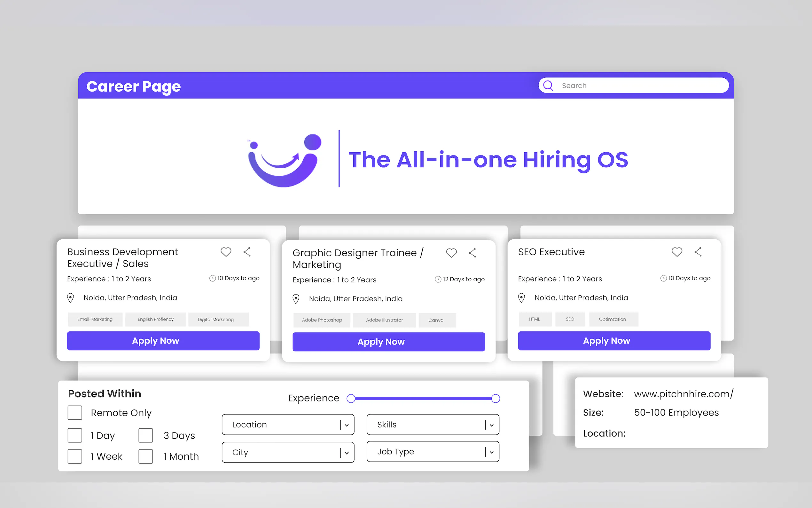Apply Now for SEO Executive
Viewport: 812px width, 508px height.
pyautogui.click(x=614, y=341)
